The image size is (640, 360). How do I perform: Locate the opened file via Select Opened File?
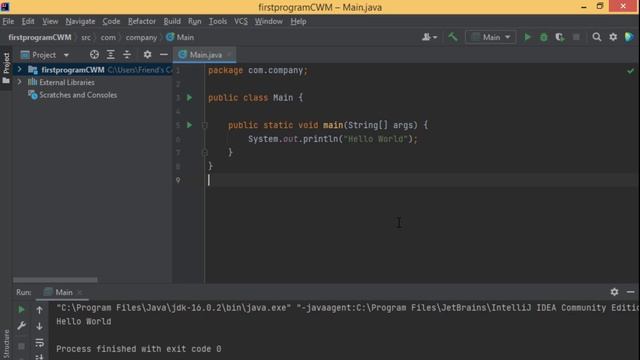pyautogui.click(x=94, y=55)
